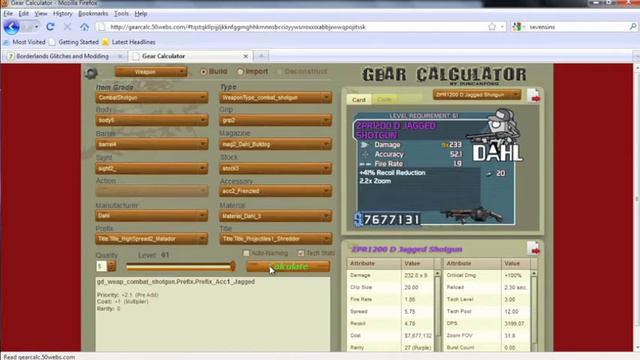Open the Stock dropdown
640x360 pixels.
(276, 168)
